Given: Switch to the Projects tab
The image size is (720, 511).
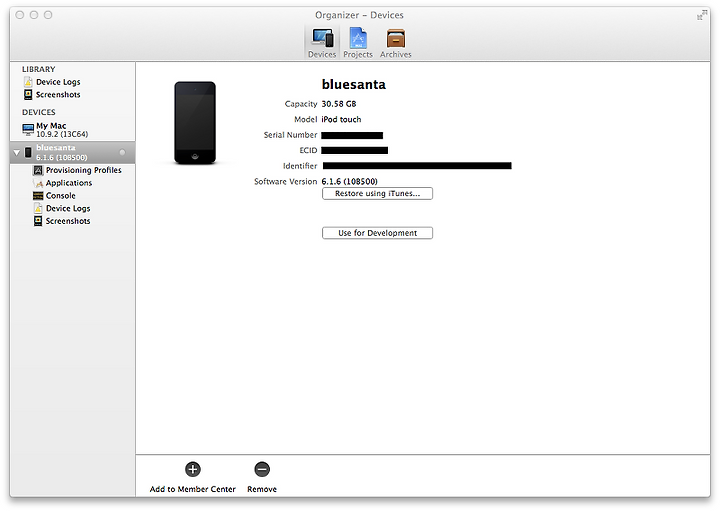Looking at the screenshot, I should tap(358, 43).
